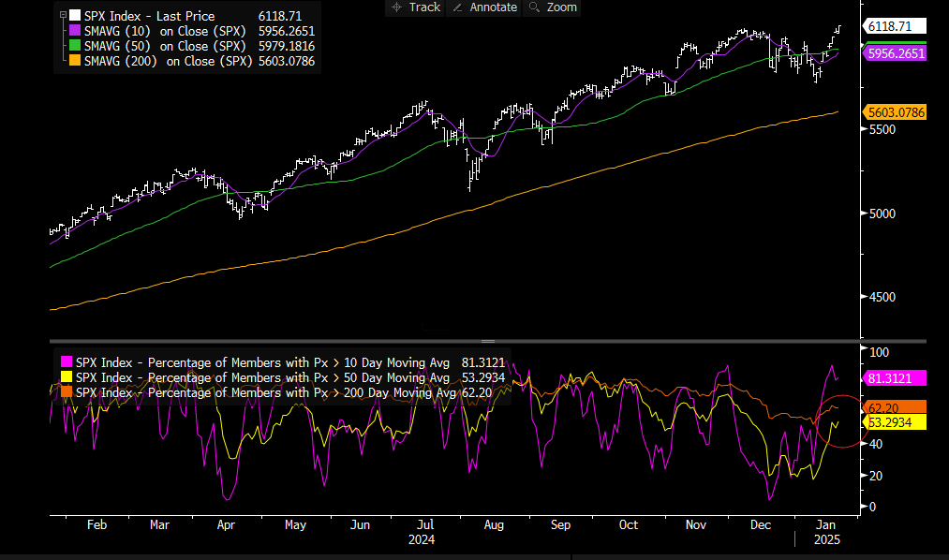
Task: Activate the Zoom tool
Action: point(552,7)
